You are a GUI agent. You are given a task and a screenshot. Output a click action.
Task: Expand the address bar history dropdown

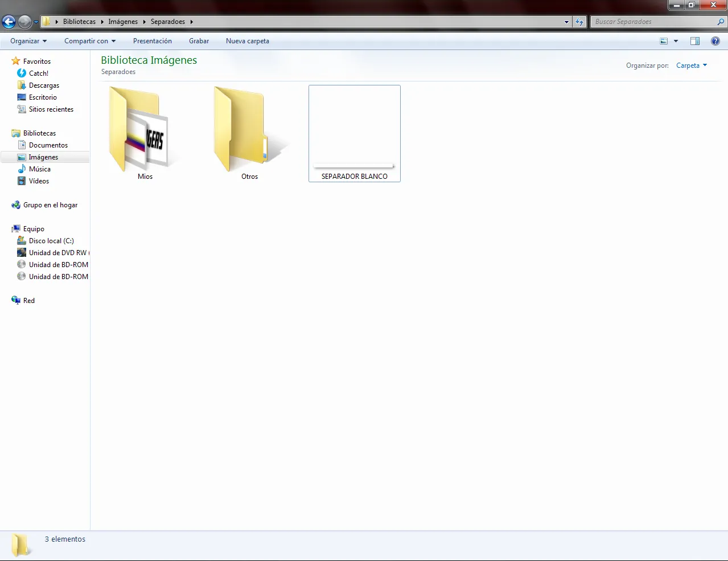(x=566, y=22)
